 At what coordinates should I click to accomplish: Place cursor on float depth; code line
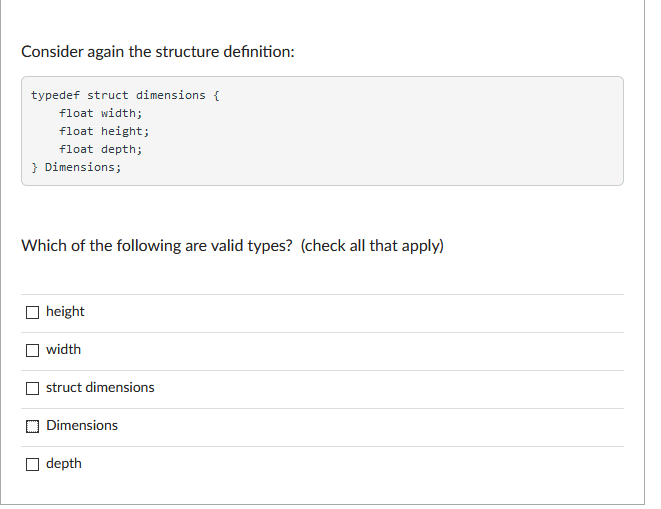pos(101,150)
